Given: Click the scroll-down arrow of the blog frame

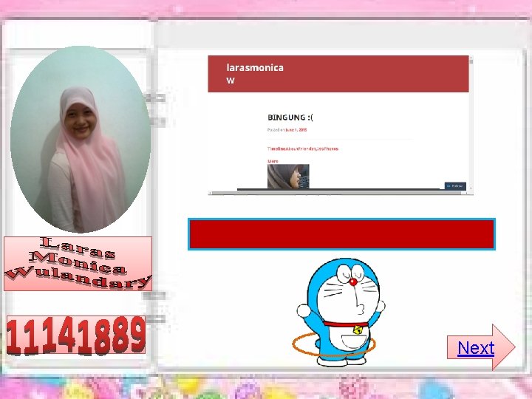Looking at the screenshot, I should tap(471, 189).
